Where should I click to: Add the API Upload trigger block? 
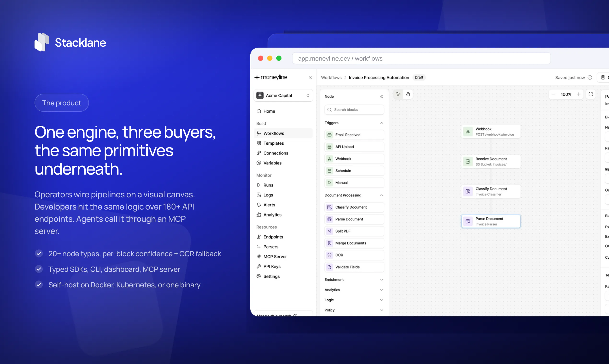point(354,147)
